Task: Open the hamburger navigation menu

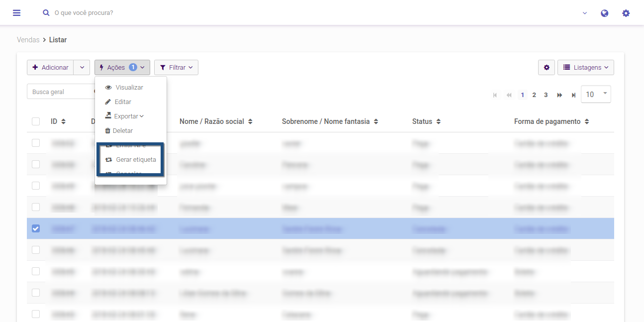Action: coord(17,13)
